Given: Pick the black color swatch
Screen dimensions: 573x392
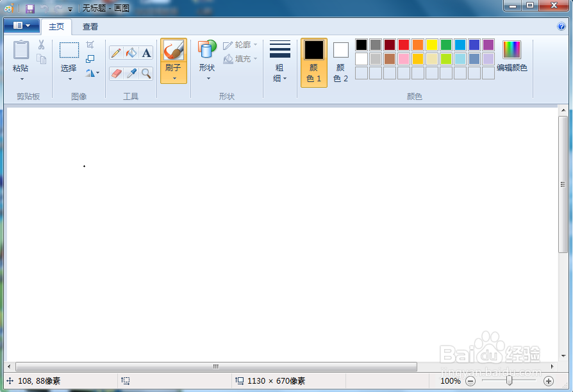Looking at the screenshot, I should 361,45.
